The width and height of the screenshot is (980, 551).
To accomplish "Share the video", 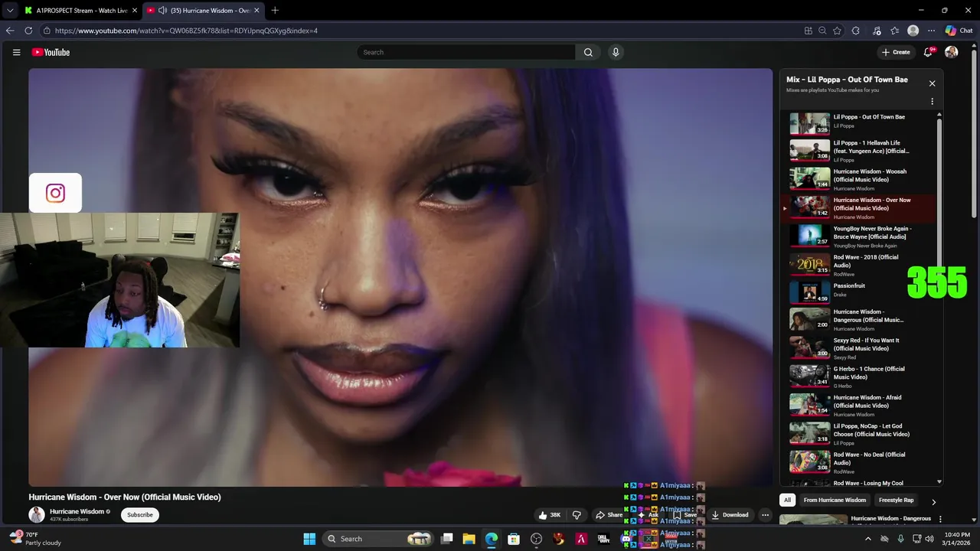I will pos(609,515).
